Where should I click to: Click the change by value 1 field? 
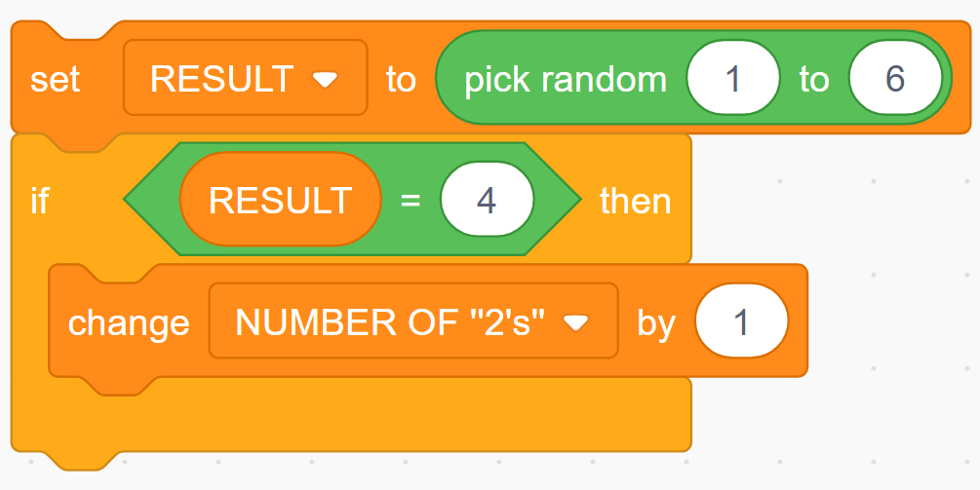(741, 321)
